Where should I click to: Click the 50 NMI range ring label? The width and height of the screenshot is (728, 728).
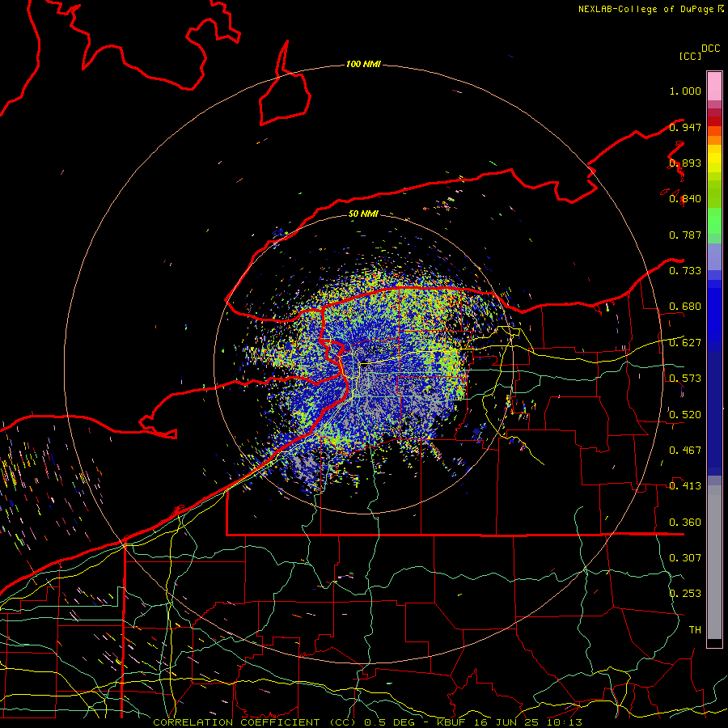click(x=363, y=214)
